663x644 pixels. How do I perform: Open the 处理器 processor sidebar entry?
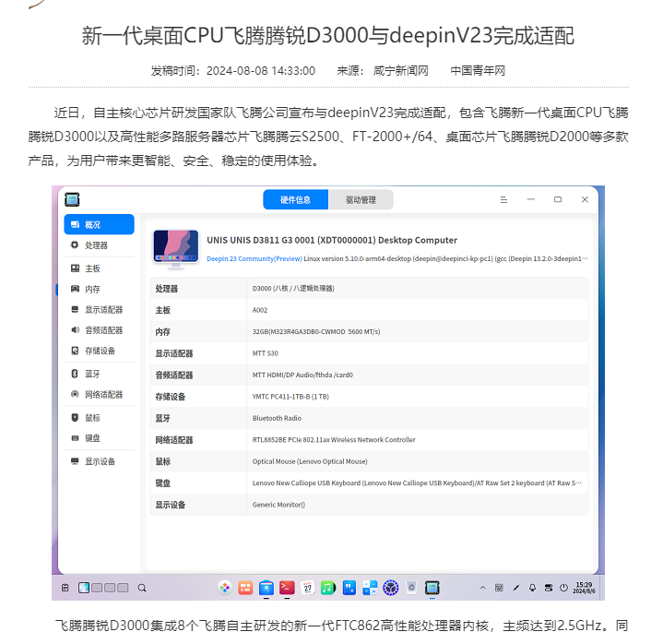pos(99,245)
